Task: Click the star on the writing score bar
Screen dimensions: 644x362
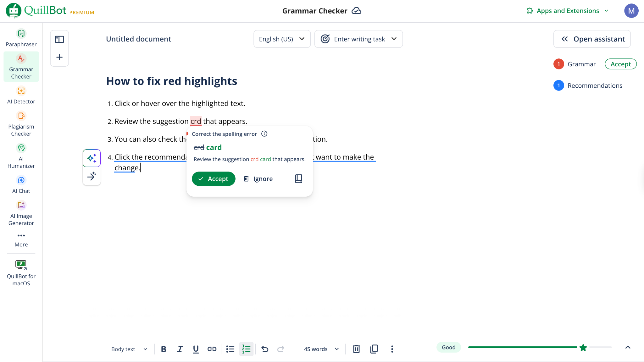Action: click(x=583, y=348)
